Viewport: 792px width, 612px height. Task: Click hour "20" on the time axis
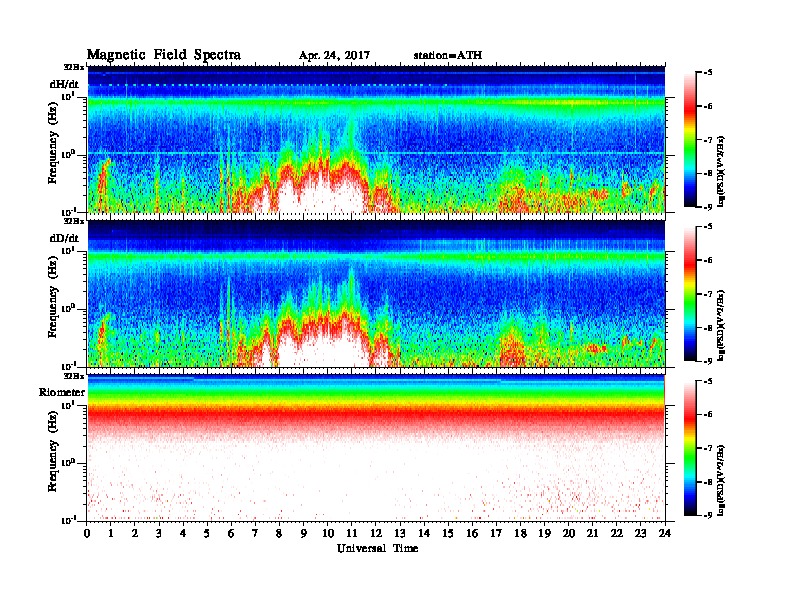569,534
